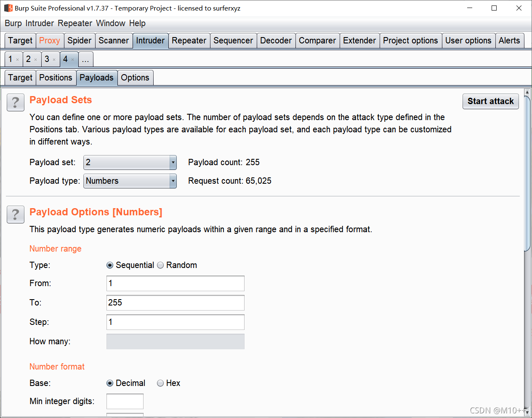532x418 pixels.
Task: Open the Window menu
Action: [111, 23]
